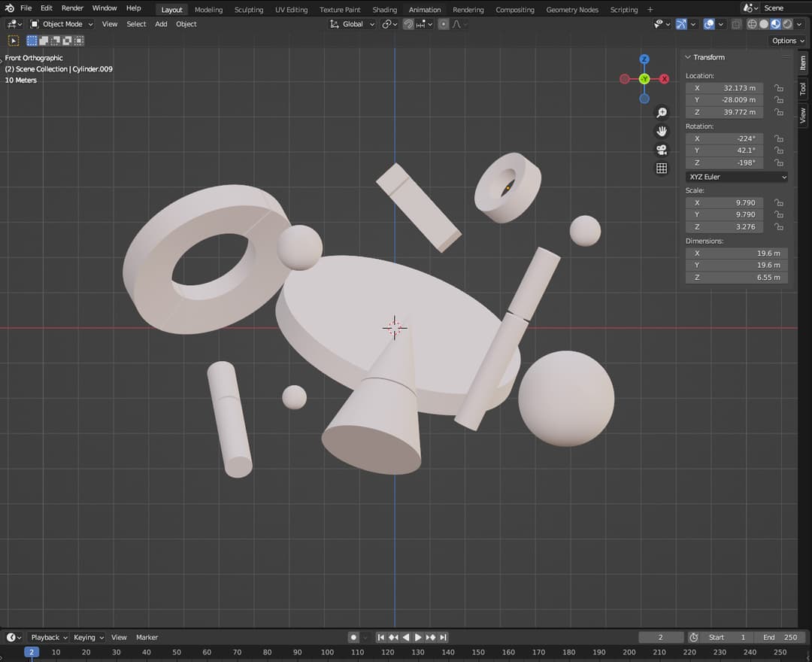Select the Solid viewport shading icon
Screen dimensions: 812x662
click(x=764, y=23)
